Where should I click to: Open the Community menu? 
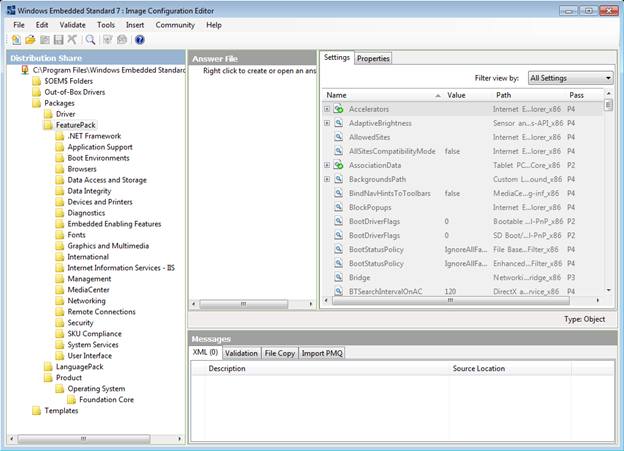pyautogui.click(x=175, y=25)
